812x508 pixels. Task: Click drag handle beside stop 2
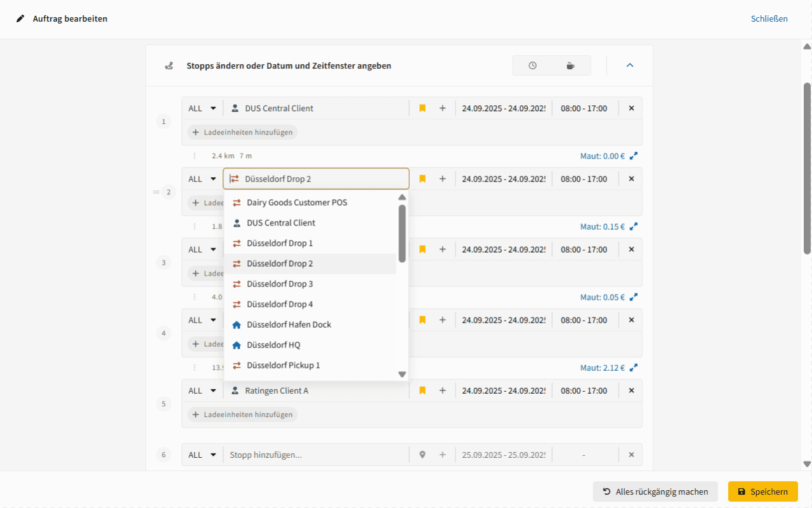click(156, 192)
